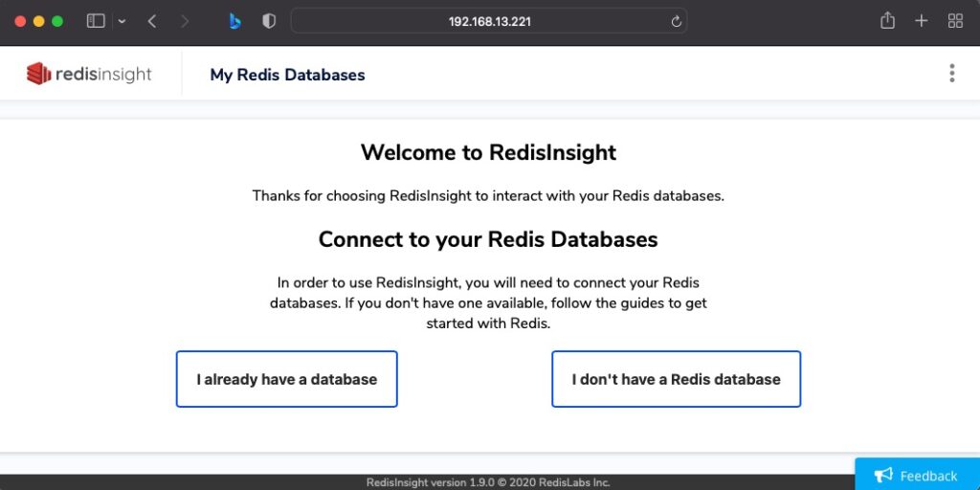Minimize the window with yellow button

pyautogui.click(x=38, y=21)
